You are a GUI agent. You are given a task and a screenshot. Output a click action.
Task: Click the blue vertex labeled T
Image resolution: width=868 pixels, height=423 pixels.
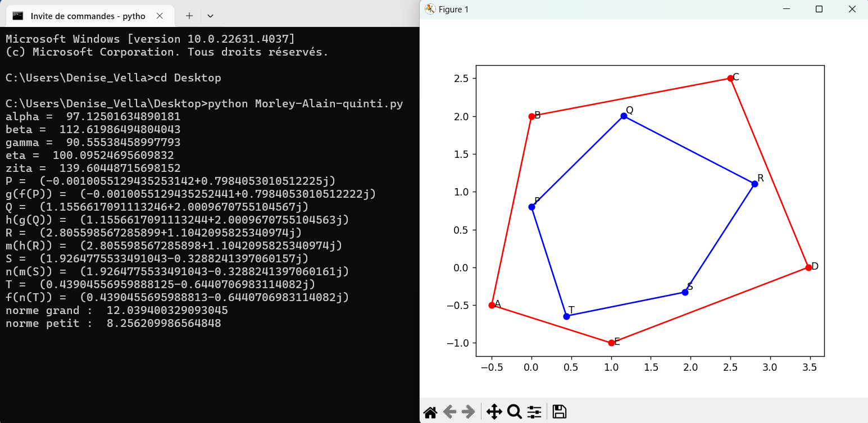coord(566,316)
